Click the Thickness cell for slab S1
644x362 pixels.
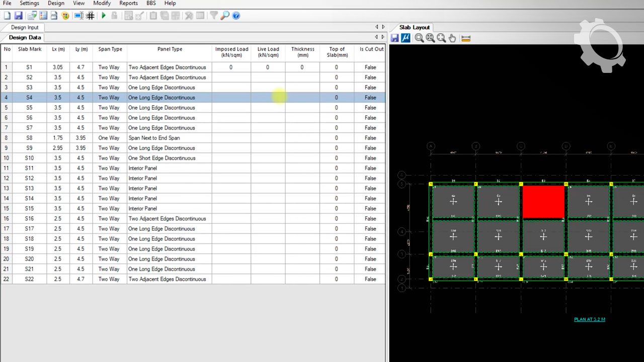pos(302,67)
